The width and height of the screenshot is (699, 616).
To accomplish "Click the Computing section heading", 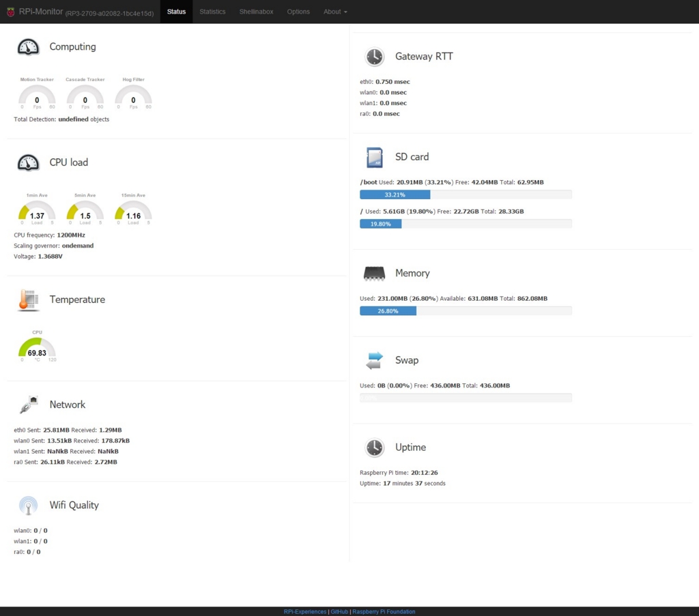I will [72, 47].
